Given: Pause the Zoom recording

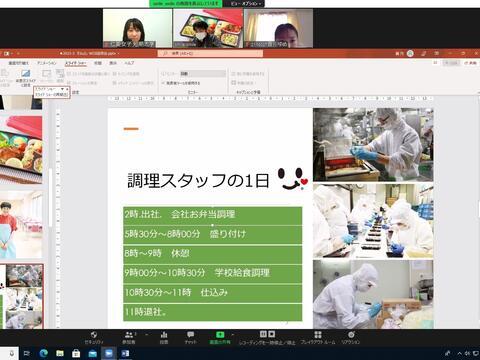Looking at the screenshot, I should pos(263,334).
